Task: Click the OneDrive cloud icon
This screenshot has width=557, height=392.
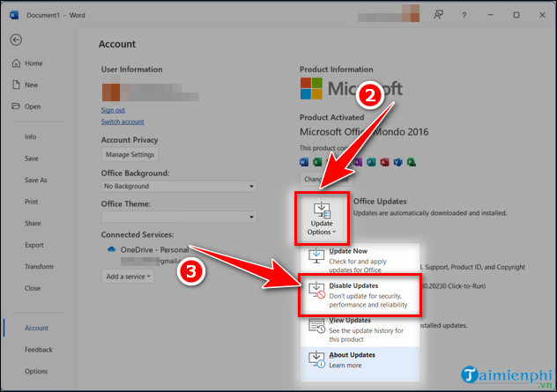Action: [x=112, y=249]
